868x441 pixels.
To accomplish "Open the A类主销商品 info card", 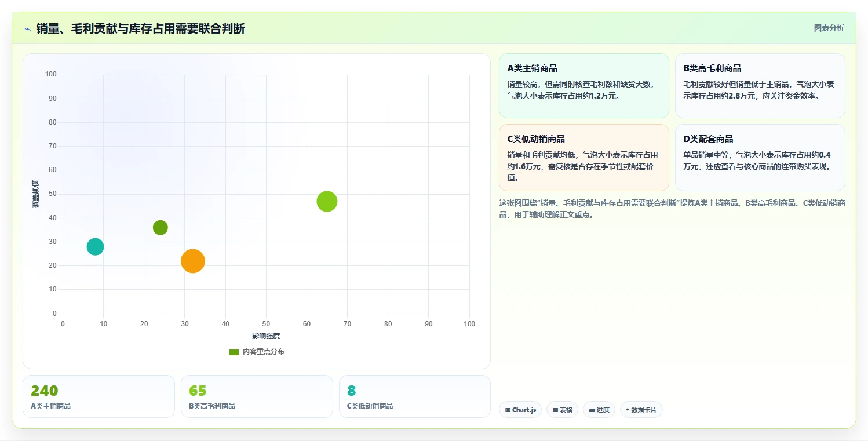I will point(583,86).
